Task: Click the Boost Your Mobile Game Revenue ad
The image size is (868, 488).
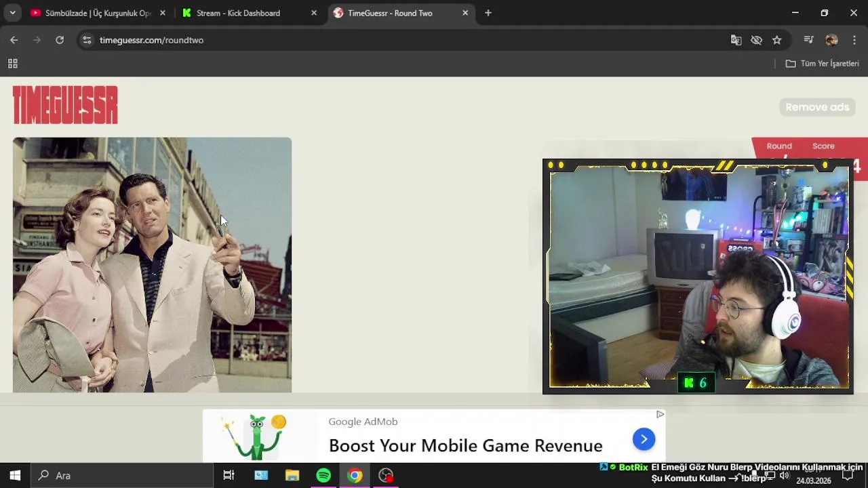Action: point(466,445)
